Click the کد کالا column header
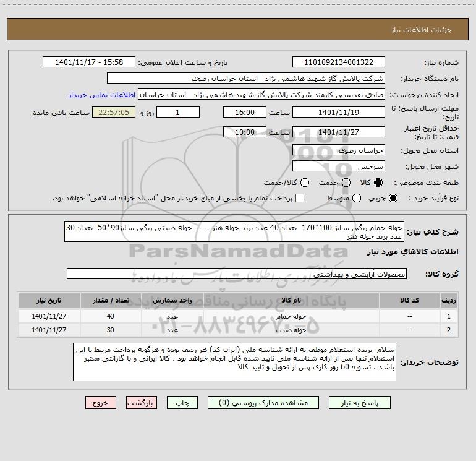Image resolution: width=476 pixels, height=461 pixels. [x=409, y=300]
